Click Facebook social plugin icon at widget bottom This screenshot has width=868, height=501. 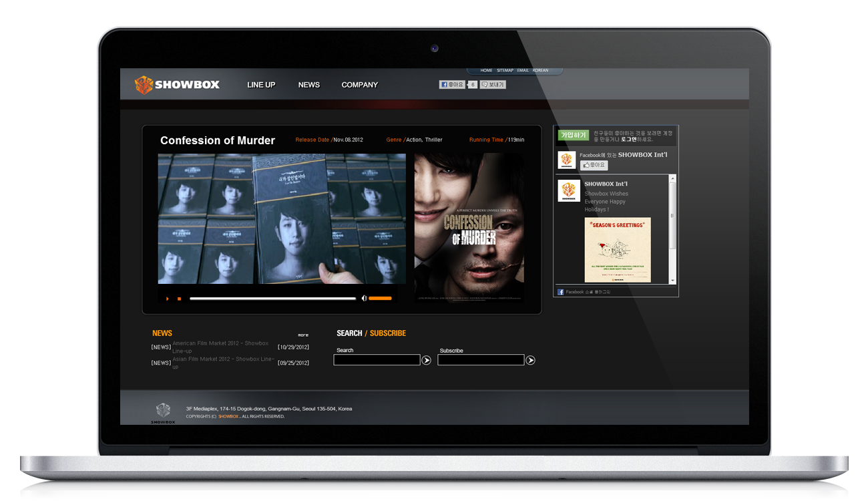(561, 292)
